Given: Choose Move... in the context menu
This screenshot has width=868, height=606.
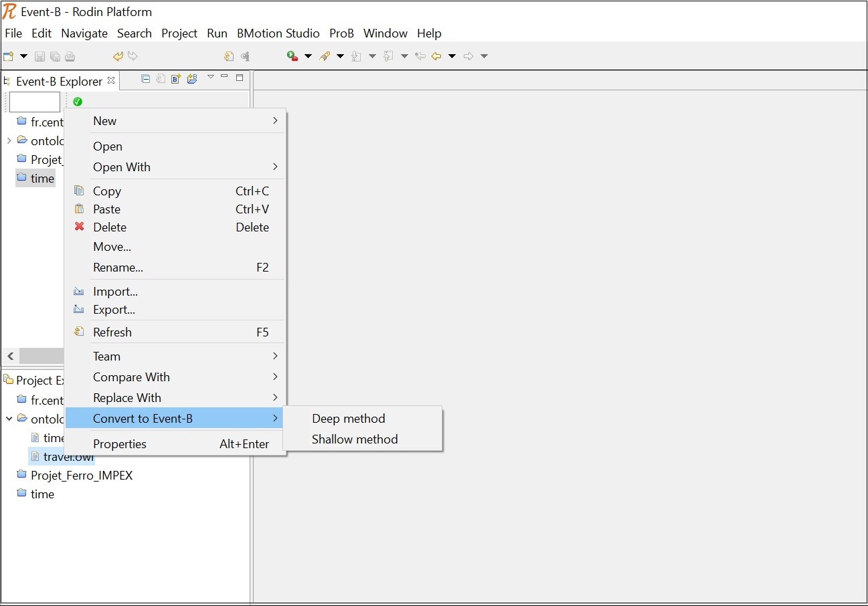Looking at the screenshot, I should (x=175, y=247).
